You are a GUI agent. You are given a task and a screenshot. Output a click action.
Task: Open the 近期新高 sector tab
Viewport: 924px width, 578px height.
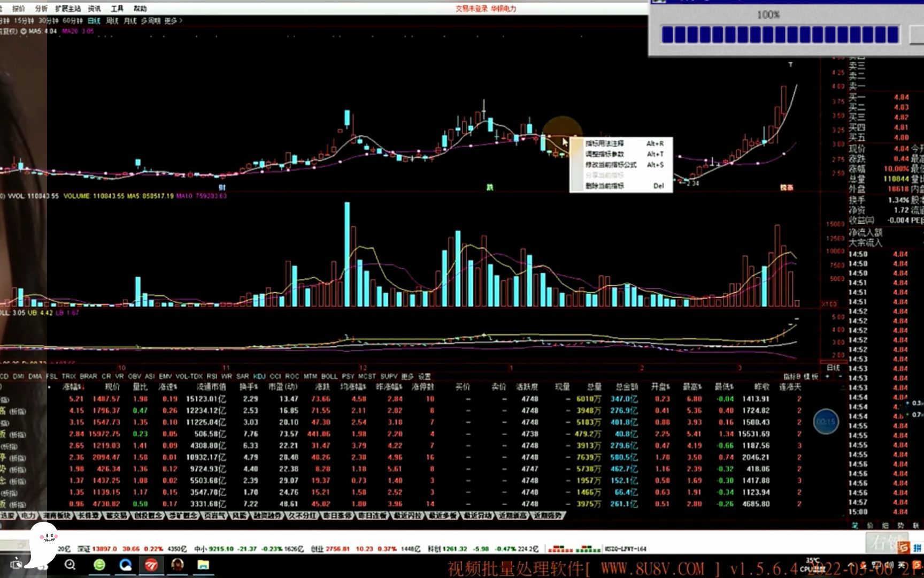coord(512,516)
